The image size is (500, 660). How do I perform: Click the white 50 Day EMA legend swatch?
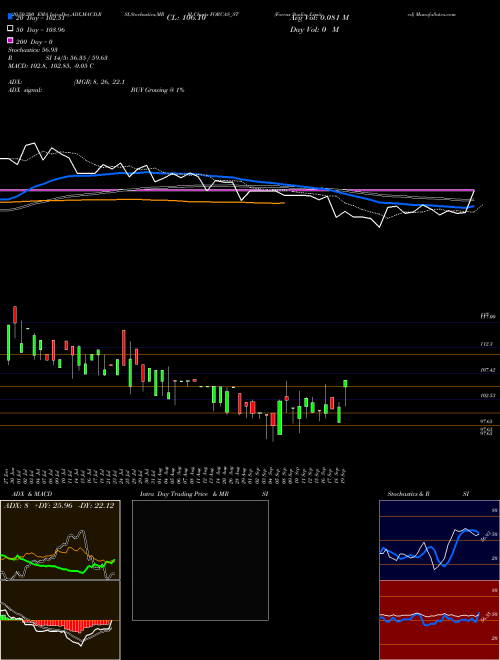tap(10, 29)
